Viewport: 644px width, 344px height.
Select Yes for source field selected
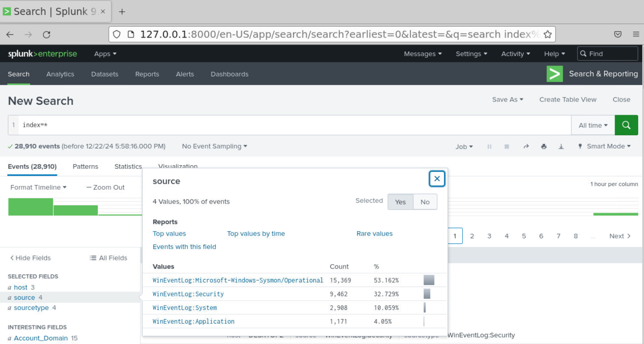coord(401,202)
